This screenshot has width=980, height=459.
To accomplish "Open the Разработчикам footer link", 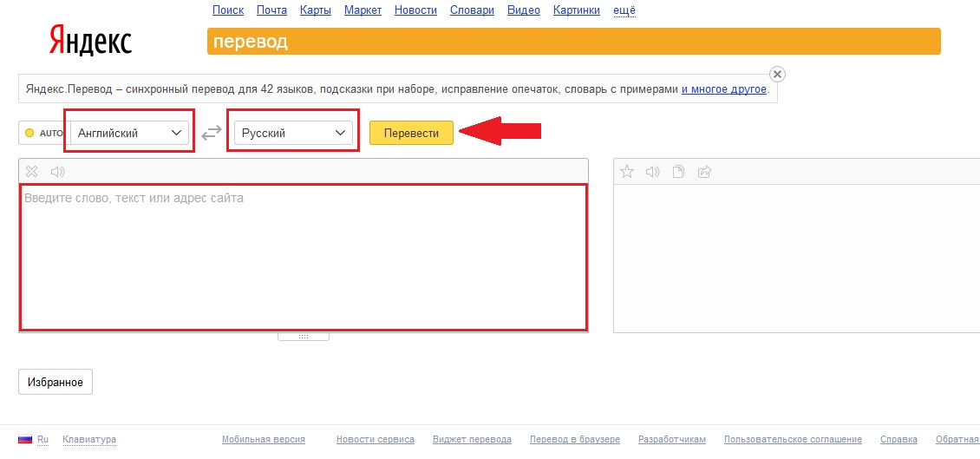I will 672,440.
